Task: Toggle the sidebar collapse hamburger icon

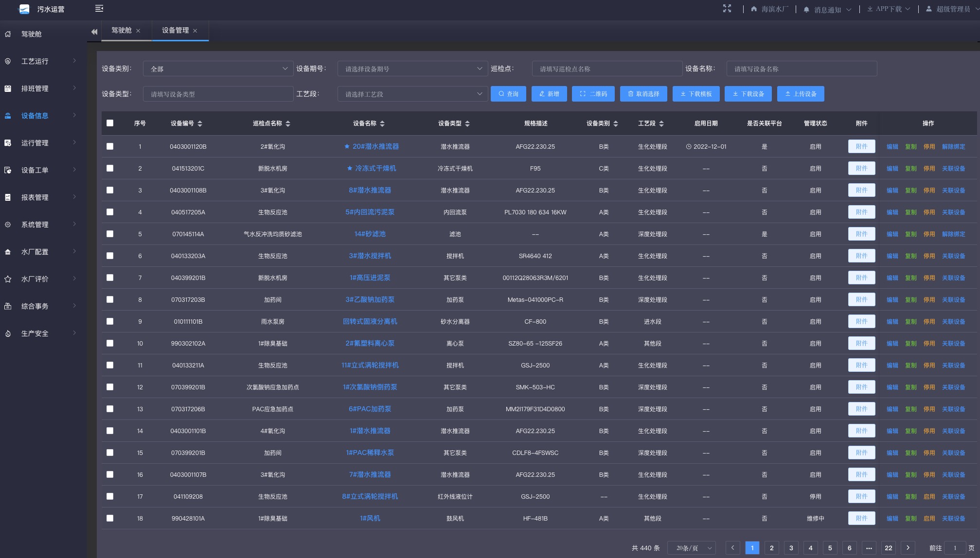Action: (x=99, y=8)
